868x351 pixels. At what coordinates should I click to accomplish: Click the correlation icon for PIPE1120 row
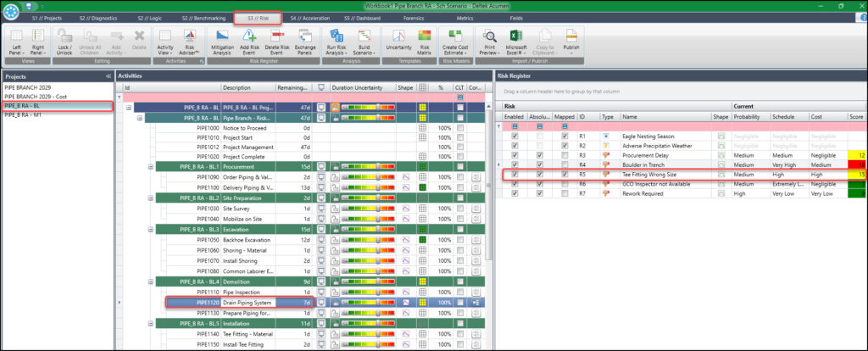tap(476, 303)
